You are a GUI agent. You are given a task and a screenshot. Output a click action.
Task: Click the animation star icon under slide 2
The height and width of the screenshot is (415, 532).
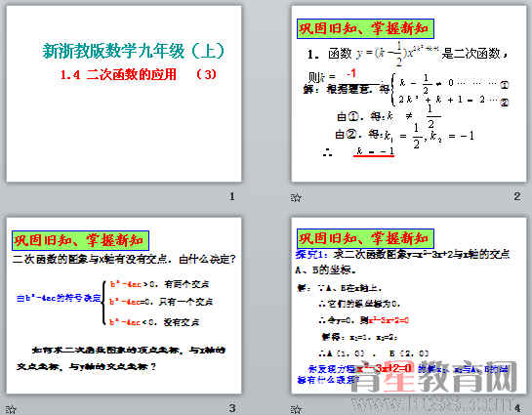(x=296, y=197)
